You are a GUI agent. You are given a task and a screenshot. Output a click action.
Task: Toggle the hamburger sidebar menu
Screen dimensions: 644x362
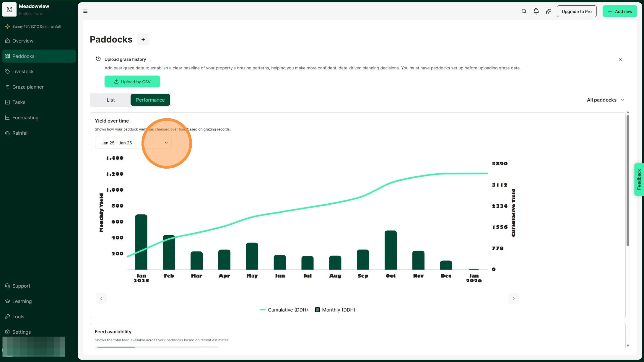[85, 11]
